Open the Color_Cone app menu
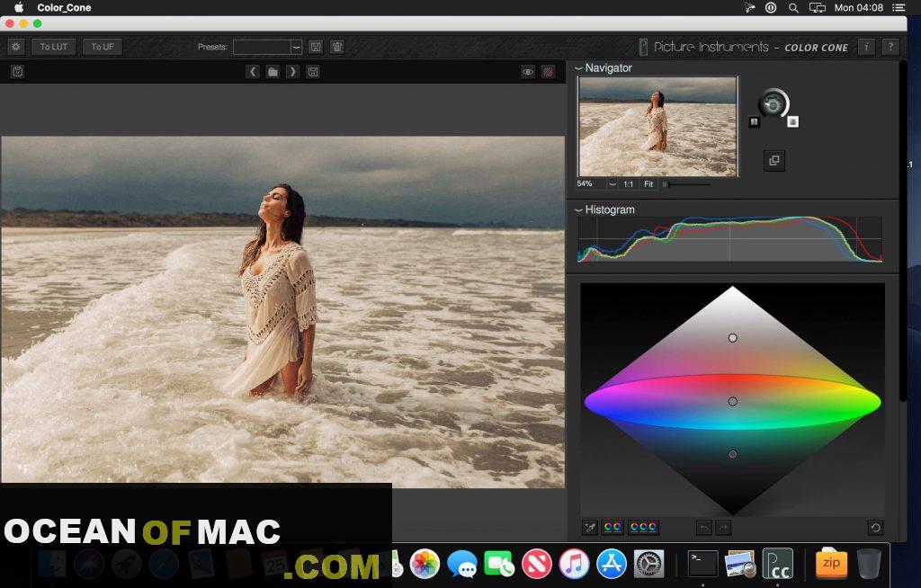This screenshot has height=588, width=921. (64, 7)
